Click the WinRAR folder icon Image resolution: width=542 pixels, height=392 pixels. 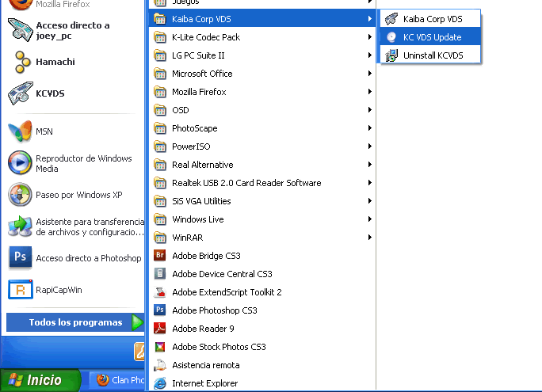click(160, 238)
